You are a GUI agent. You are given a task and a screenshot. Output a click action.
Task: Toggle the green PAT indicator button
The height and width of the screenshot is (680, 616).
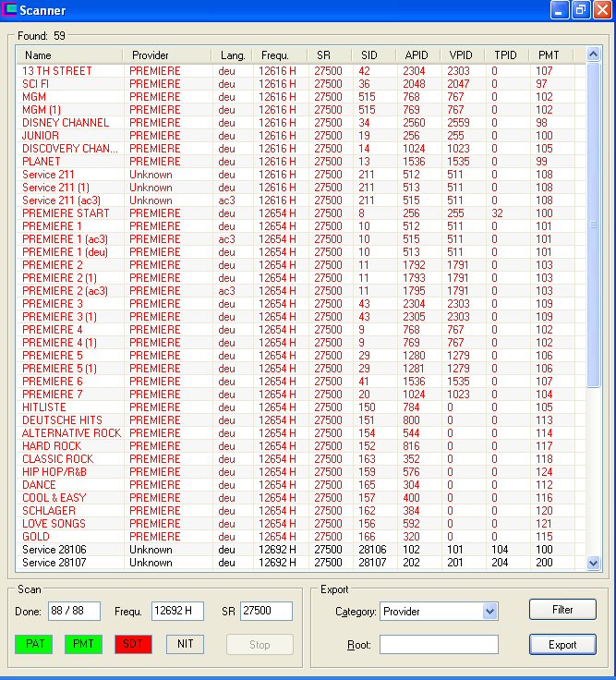(x=34, y=644)
